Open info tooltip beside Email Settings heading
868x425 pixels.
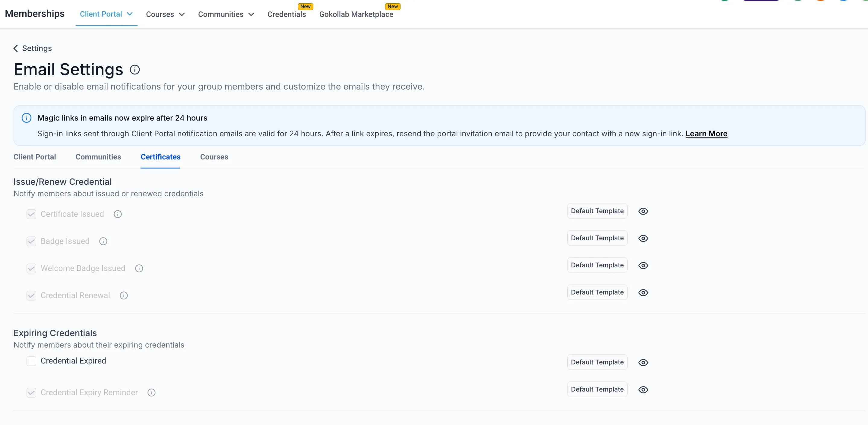click(135, 70)
